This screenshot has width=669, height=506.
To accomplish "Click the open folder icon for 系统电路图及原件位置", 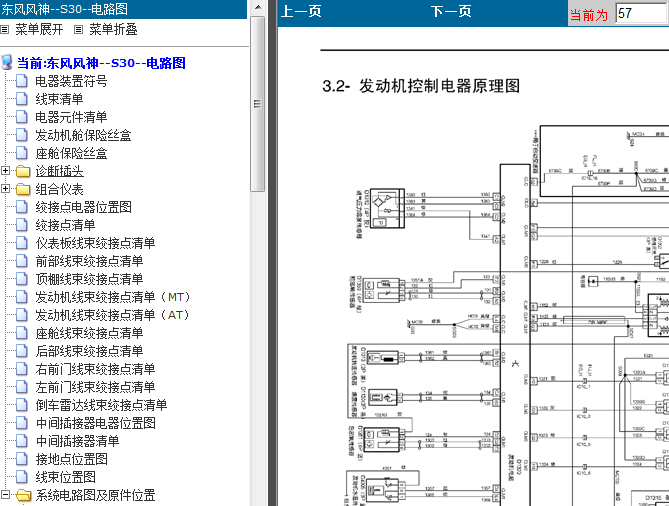I will point(23,495).
